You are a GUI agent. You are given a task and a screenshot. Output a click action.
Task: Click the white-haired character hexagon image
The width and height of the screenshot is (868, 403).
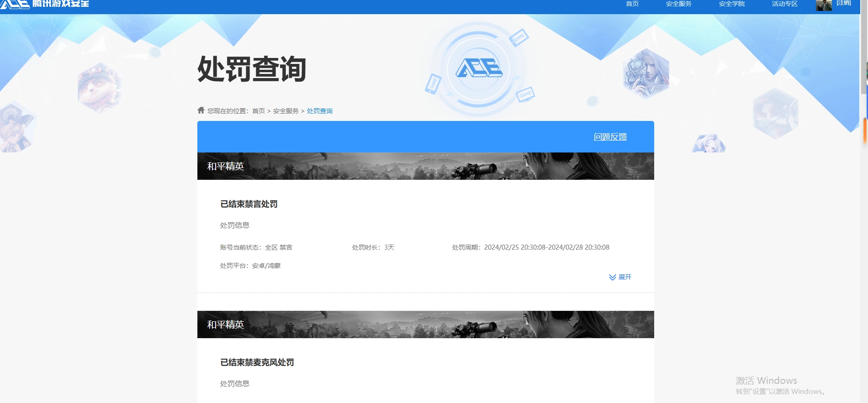pos(646,74)
